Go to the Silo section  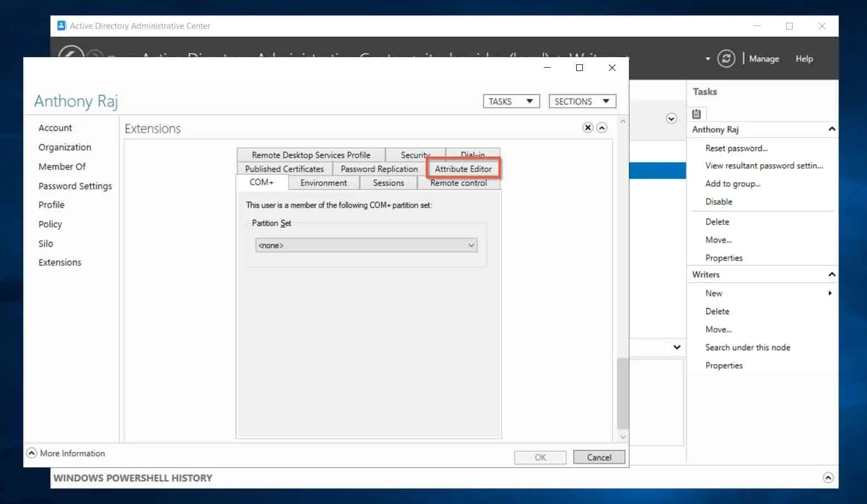point(46,244)
